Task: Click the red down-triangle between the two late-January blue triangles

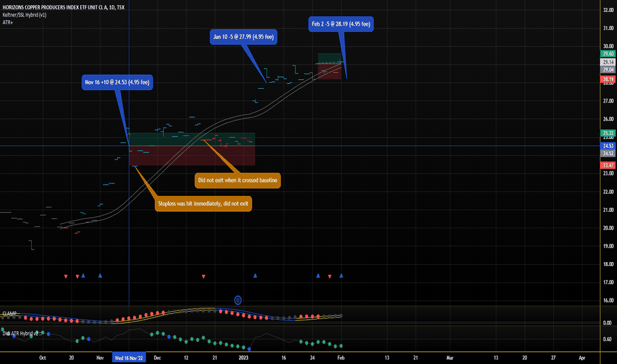Action: click(x=330, y=277)
